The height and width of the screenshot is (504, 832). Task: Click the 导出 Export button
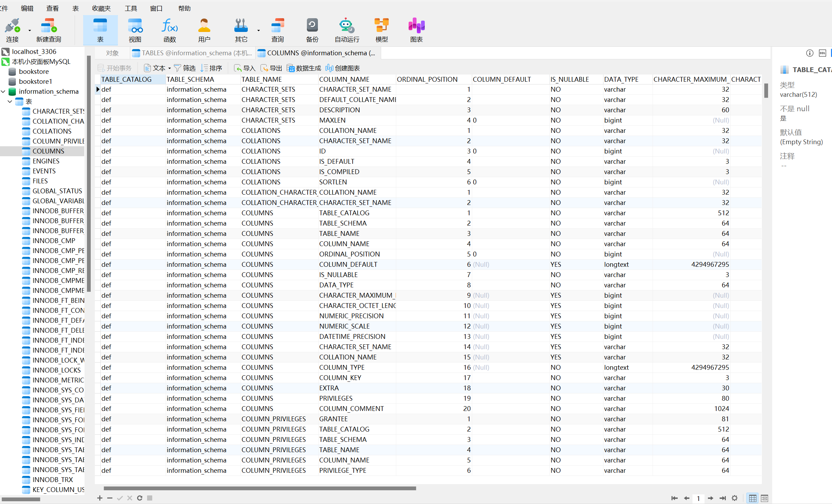pos(271,68)
